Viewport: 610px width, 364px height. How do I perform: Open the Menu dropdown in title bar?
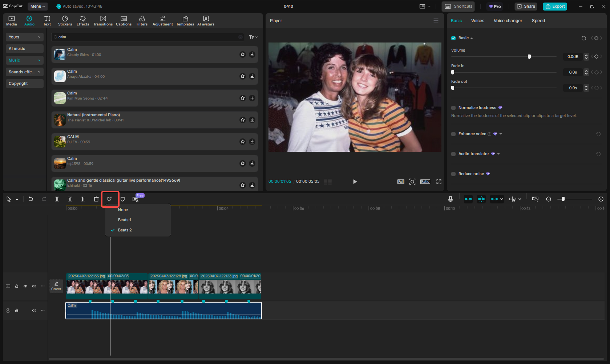pos(38,6)
